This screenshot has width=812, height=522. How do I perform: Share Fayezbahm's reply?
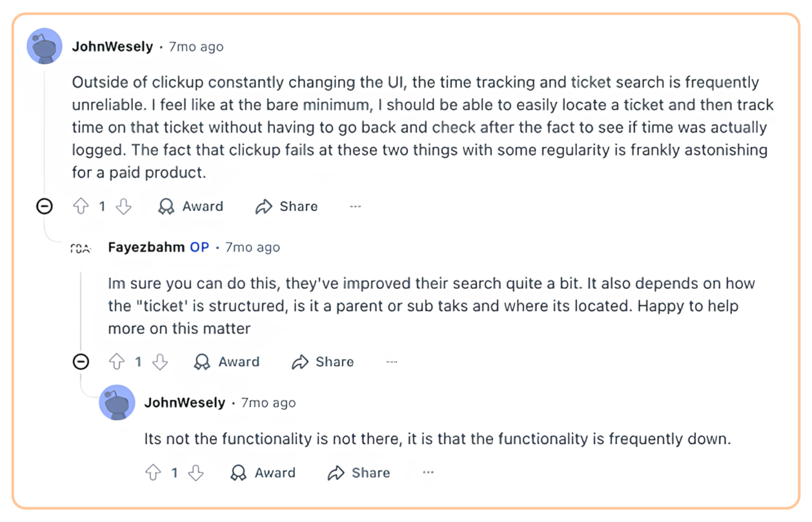point(323,361)
